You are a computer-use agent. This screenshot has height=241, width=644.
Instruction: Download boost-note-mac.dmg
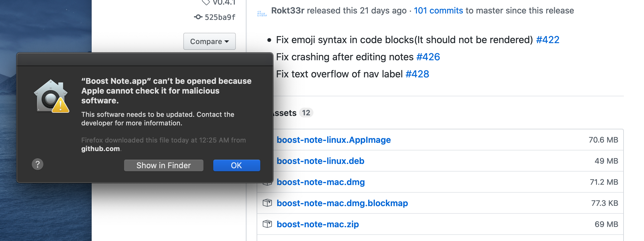pos(321,182)
